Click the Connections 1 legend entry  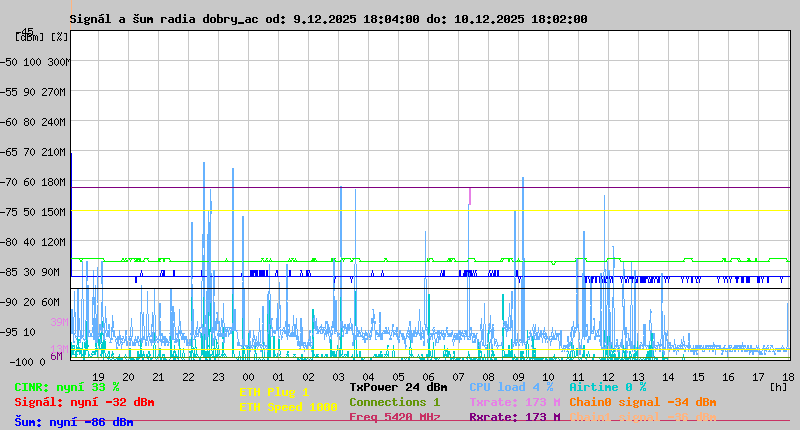(394, 402)
